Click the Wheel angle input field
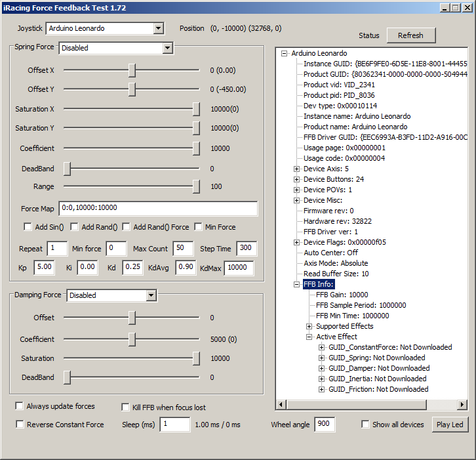Image resolution: width=476 pixels, height=460 pixels. 325,424
